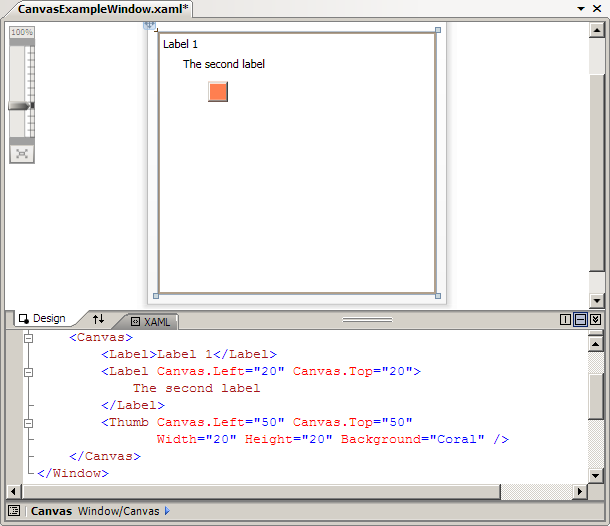Click the XAML editor scroll down arrow
610x526 pixels.
pos(596,475)
